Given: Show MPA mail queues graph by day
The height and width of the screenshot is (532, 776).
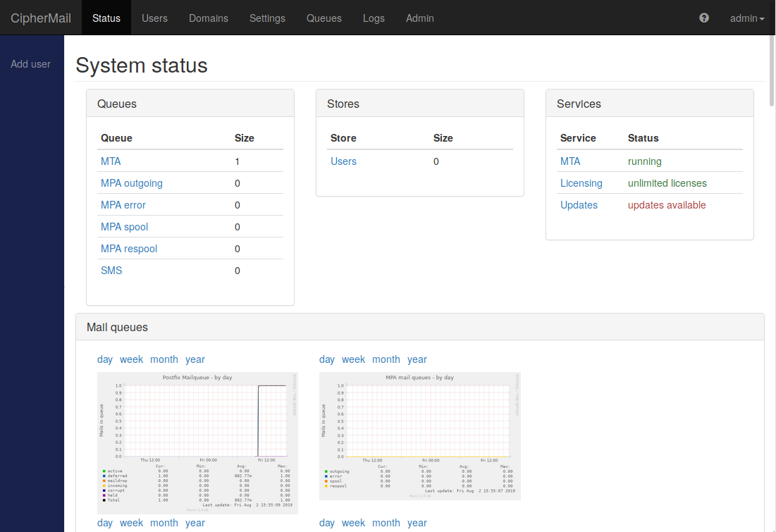Looking at the screenshot, I should (x=326, y=359).
